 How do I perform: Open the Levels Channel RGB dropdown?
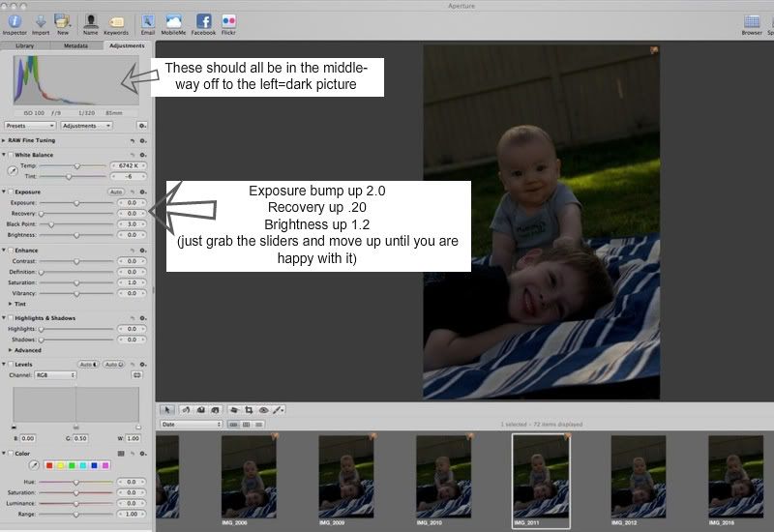[x=55, y=374]
